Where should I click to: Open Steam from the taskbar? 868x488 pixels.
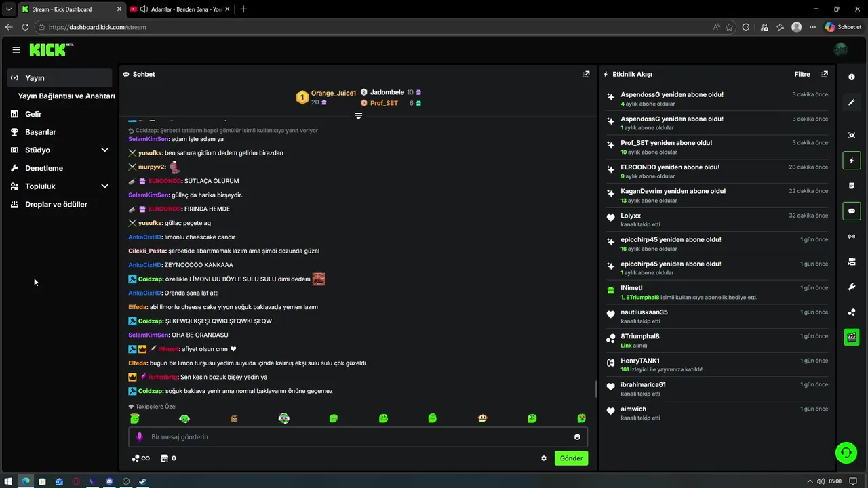click(142, 481)
